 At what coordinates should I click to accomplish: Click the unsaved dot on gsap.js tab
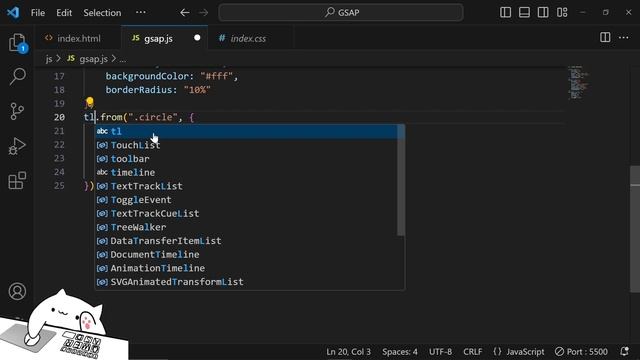197,38
